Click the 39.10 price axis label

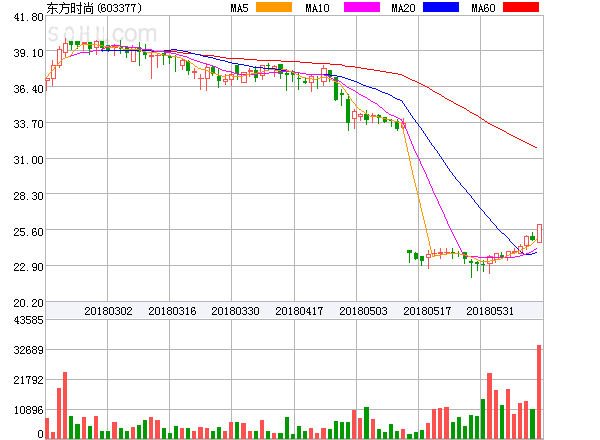[29, 53]
